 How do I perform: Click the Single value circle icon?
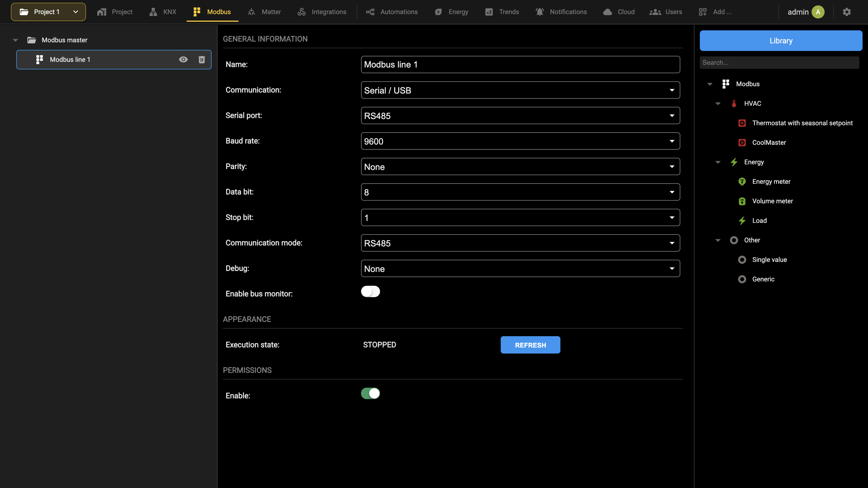(742, 260)
